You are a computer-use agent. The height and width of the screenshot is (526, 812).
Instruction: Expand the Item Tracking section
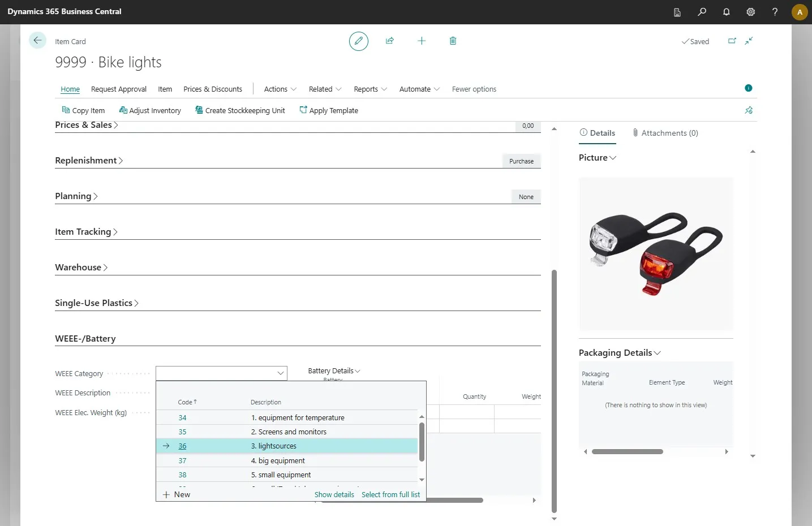(86, 232)
